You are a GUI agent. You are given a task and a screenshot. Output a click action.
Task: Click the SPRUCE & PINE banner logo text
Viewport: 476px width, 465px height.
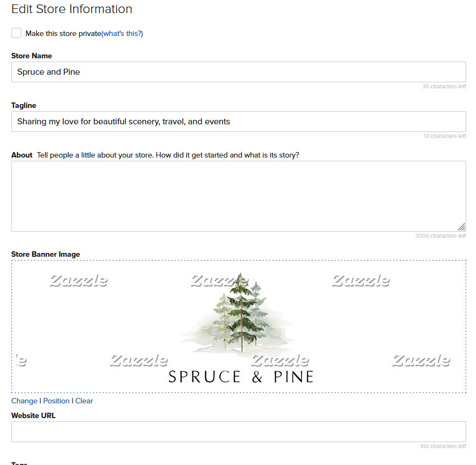click(241, 377)
